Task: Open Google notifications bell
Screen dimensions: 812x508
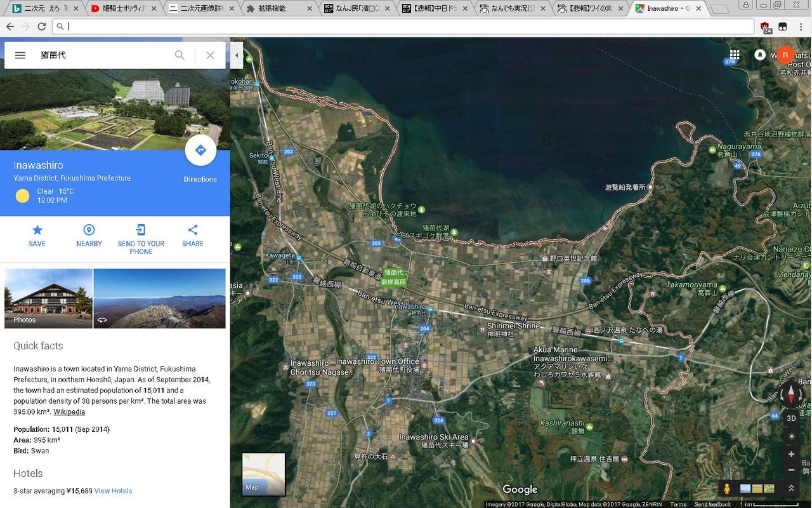Action: pos(759,55)
